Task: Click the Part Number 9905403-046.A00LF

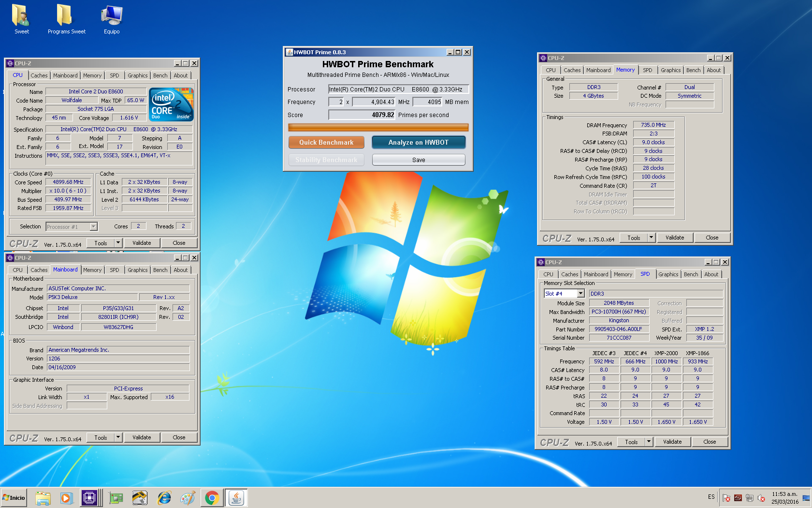Action: [619, 329]
